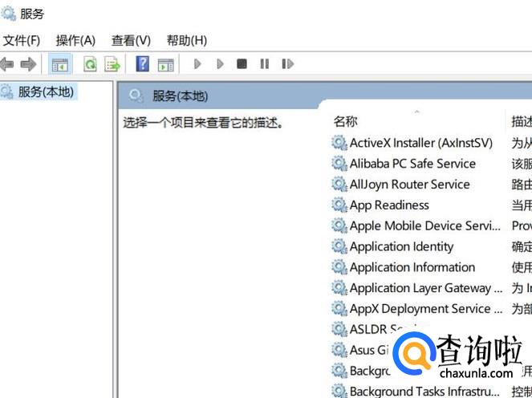Click the Restart Service icon

(x=288, y=63)
